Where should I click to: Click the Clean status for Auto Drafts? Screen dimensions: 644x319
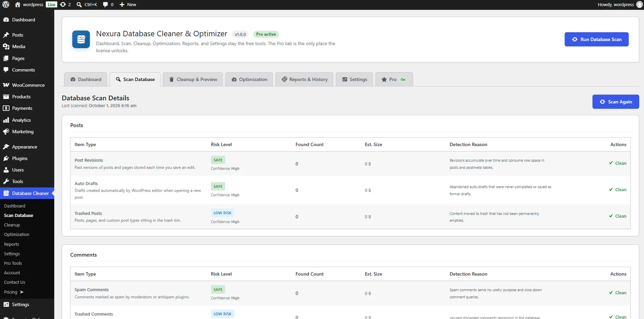point(618,190)
